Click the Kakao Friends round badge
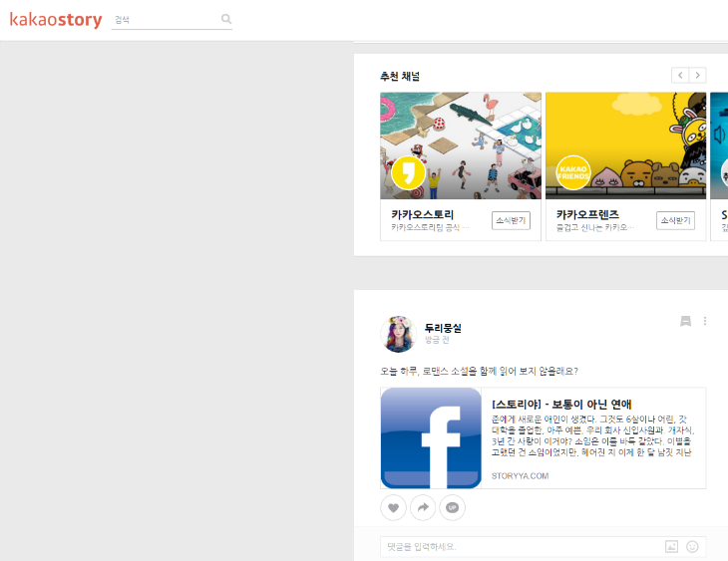Image resolution: width=728 pixels, height=561 pixels. pos(573,173)
